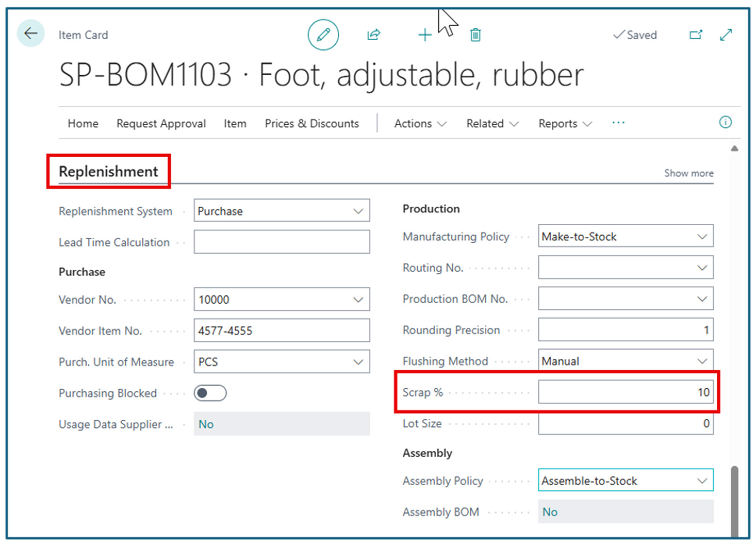
Task: Open the page in a new window icon
Action: click(x=696, y=34)
